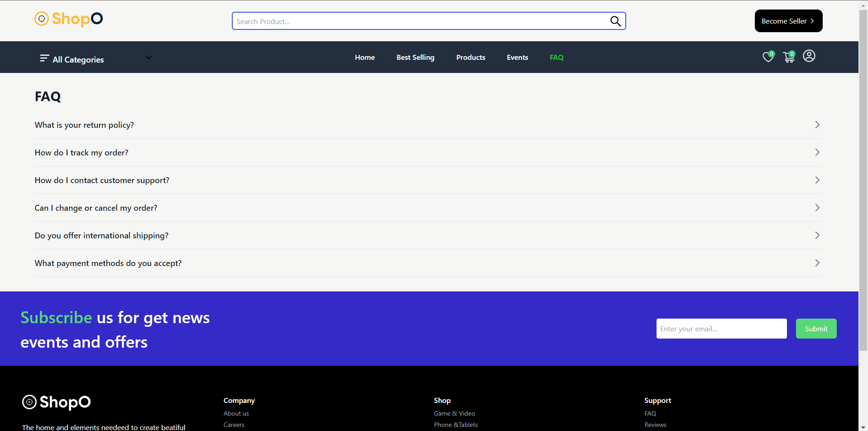The width and height of the screenshot is (868, 431).
Task: Submit the newsletter subscription
Action: [815, 328]
